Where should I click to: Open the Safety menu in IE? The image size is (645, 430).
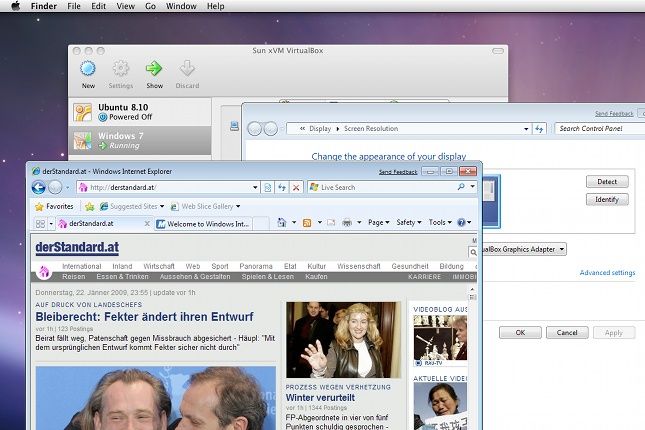pos(408,222)
